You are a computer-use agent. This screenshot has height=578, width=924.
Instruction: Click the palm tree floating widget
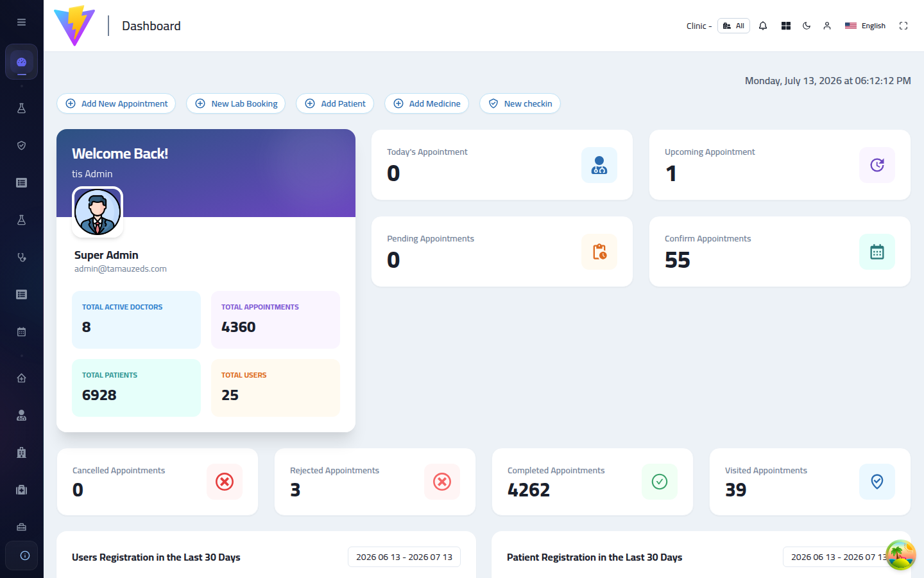point(900,554)
